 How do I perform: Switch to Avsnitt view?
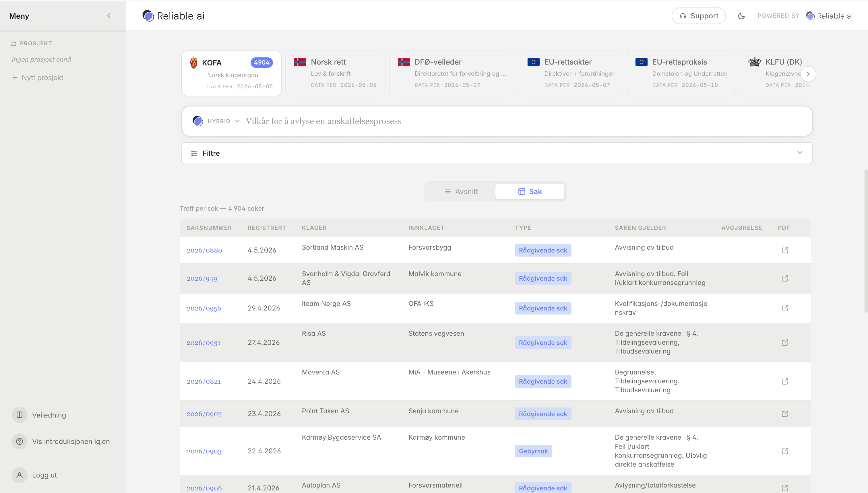pyautogui.click(x=461, y=192)
